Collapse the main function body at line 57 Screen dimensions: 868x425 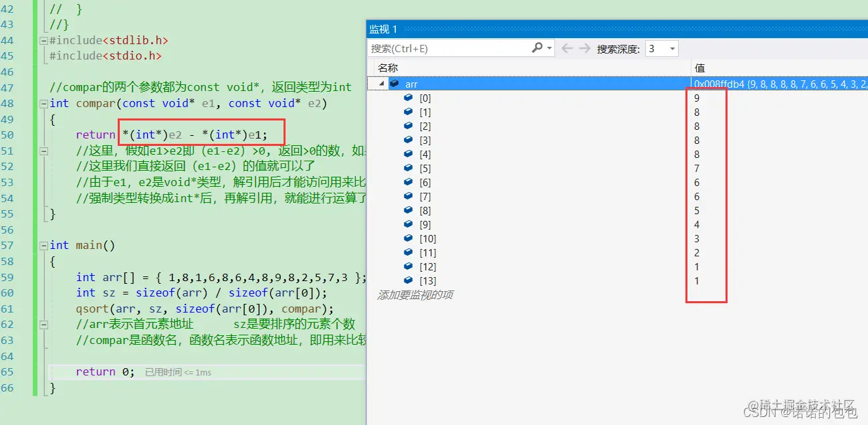[43, 245]
